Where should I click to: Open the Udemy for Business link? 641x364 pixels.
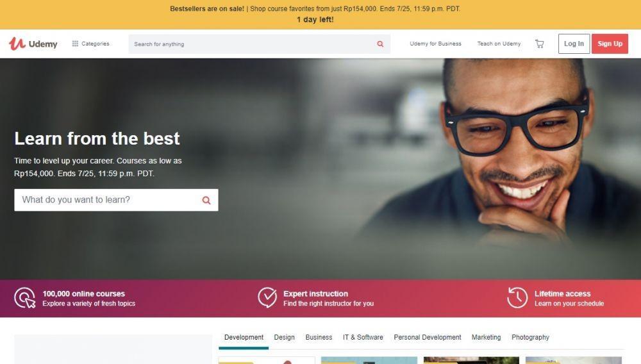(435, 44)
